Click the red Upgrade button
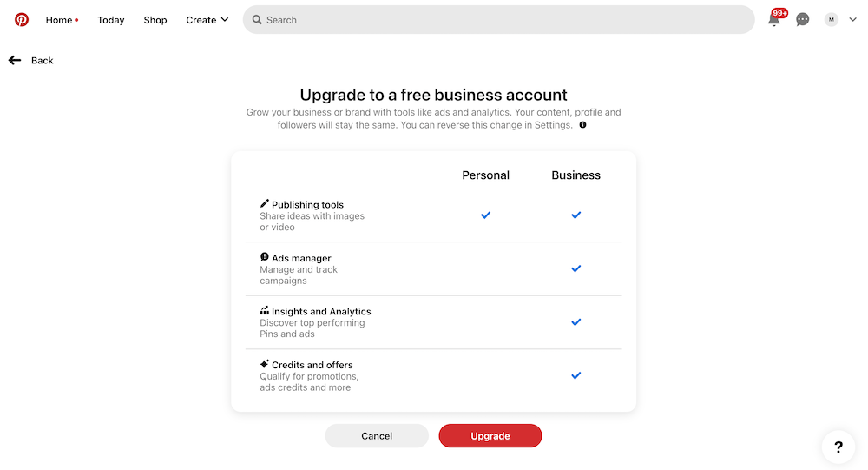Viewport: 868px width, 470px height. pos(490,435)
